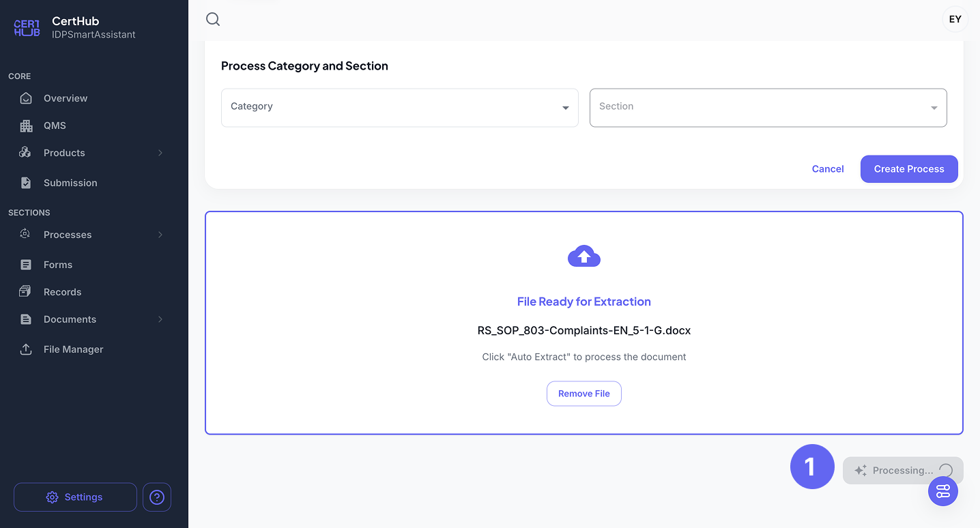Click the Submission document icon
The width and height of the screenshot is (980, 528).
click(26, 183)
